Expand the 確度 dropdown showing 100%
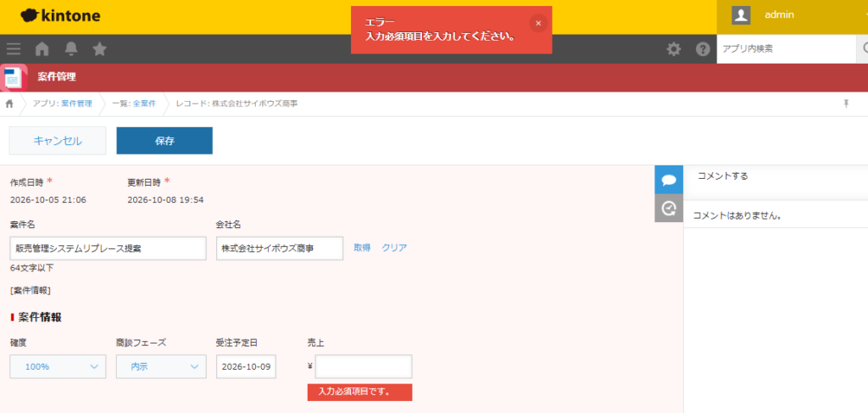868x413 pixels. click(x=58, y=366)
